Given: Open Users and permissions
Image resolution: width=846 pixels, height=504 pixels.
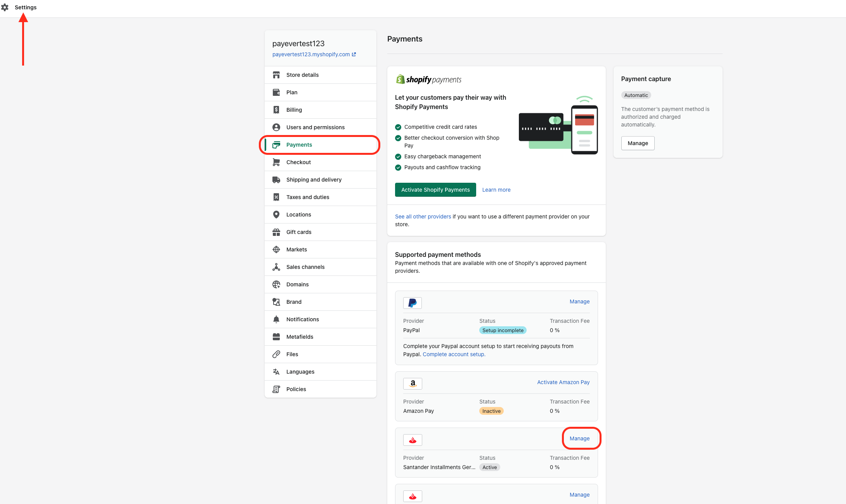Looking at the screenshot, I should click(x=321, y=127).
